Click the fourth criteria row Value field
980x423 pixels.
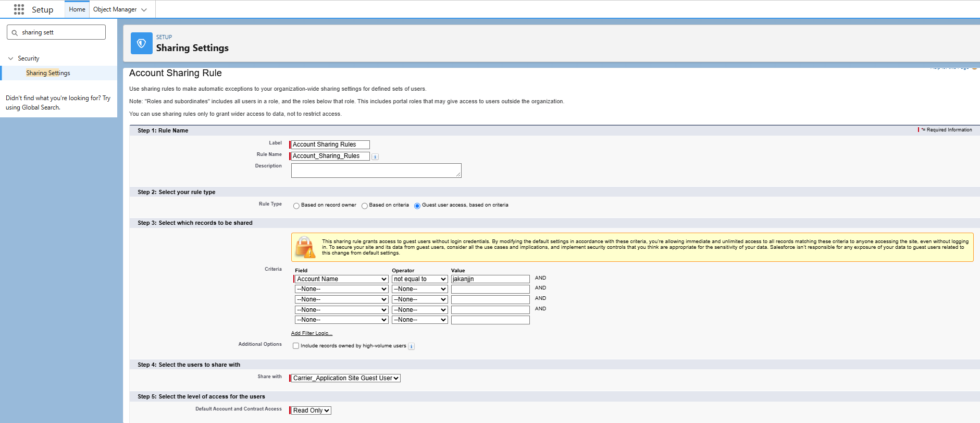(490, 310)
